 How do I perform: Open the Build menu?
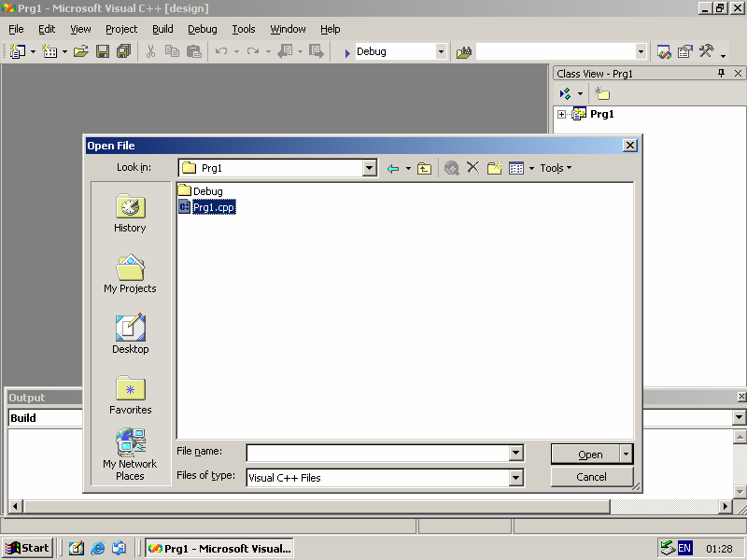[x=162, y=29]
